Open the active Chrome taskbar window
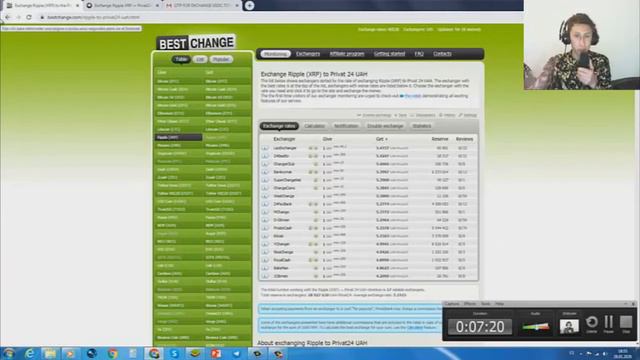640x360 pixels. click(154, 353)
